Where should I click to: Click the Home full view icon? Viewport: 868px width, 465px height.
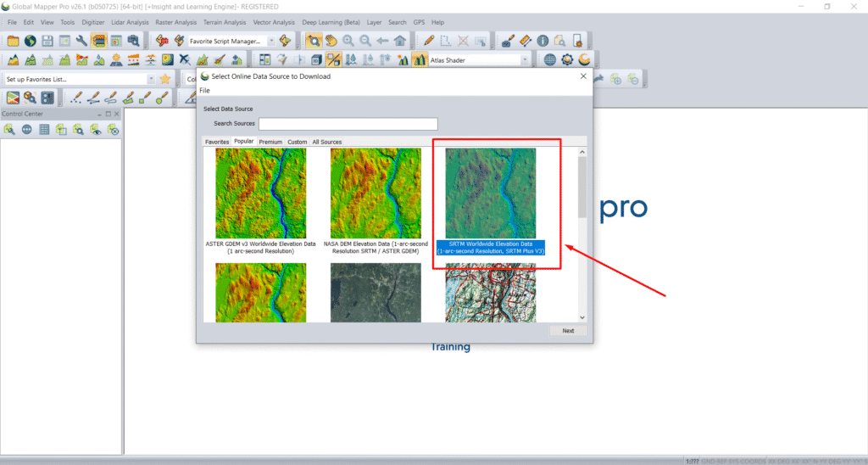(x=400, y=41)
